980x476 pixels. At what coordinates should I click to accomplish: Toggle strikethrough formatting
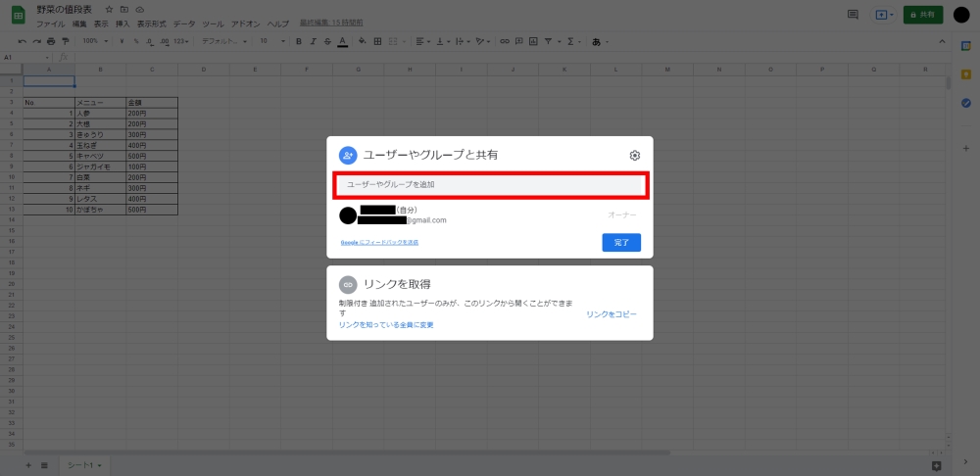click(327, 41)
